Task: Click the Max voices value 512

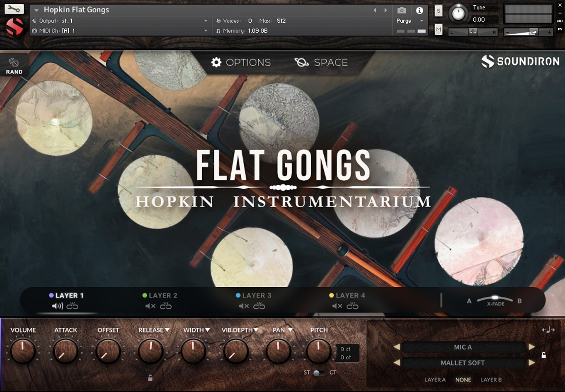Action: (x=281, y=21)
